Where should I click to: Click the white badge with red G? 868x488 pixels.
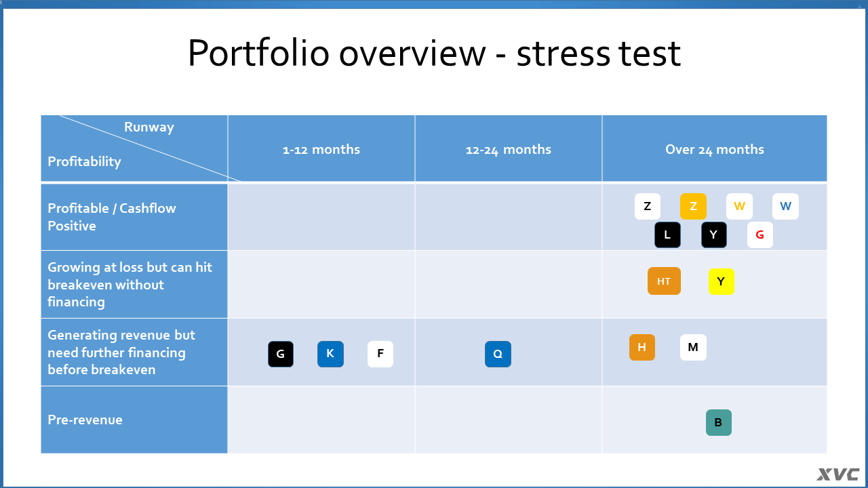pos(760,235)
